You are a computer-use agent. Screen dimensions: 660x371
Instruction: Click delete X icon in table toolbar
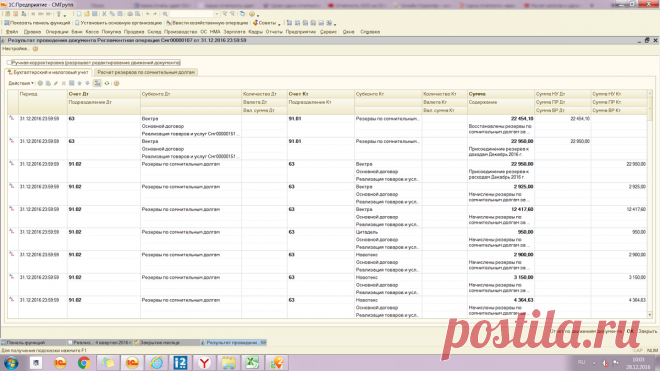pos(64,83)
